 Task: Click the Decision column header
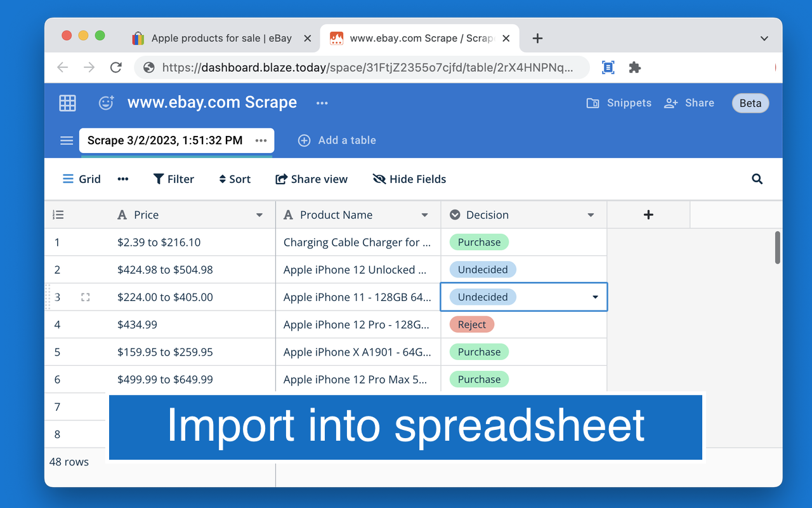tap(524, 215)
